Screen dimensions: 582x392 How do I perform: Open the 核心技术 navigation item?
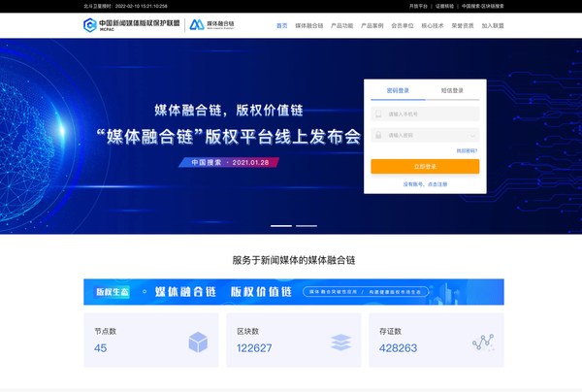coord(431,25)
